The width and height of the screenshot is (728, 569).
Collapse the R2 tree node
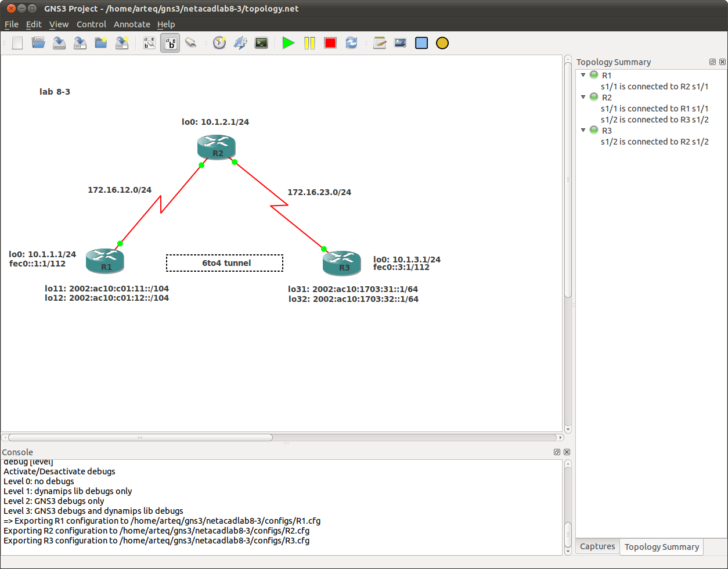(583, 97)
